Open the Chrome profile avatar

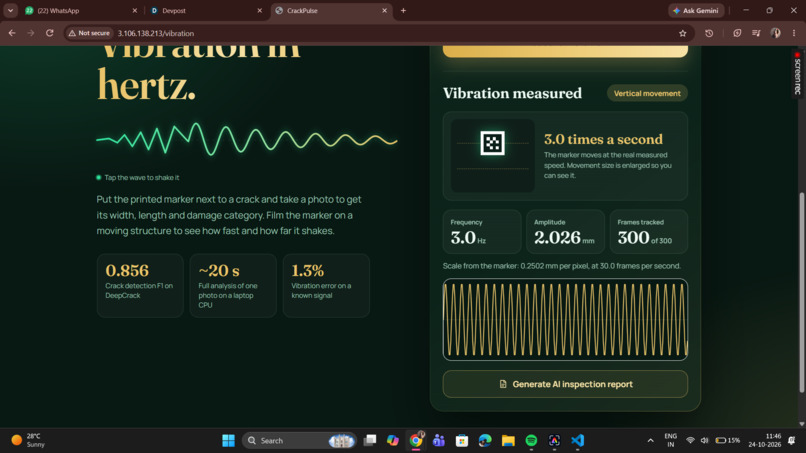tap(775, 33)
